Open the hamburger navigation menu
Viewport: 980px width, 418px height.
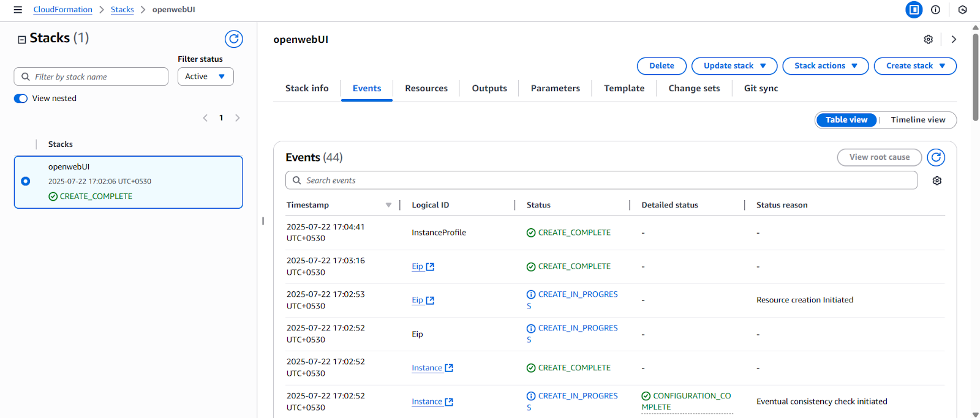18,10
